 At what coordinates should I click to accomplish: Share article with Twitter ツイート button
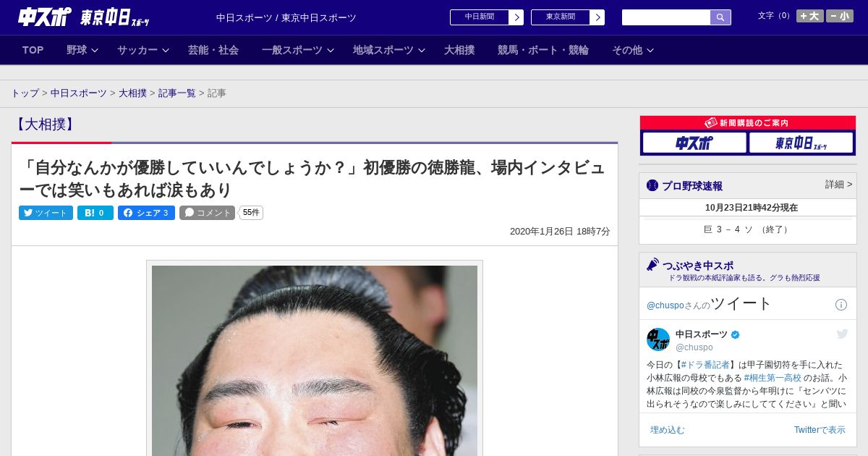46,213
